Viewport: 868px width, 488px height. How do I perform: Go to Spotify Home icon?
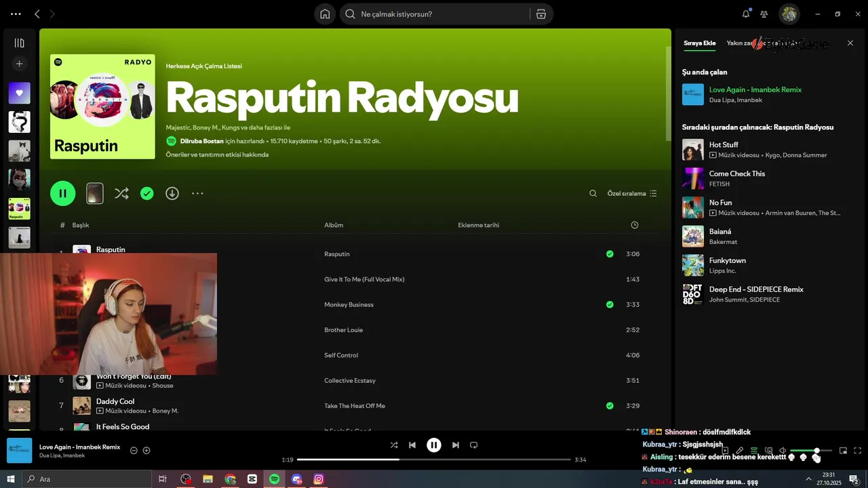pyautogui.click(x=325, y=14)
